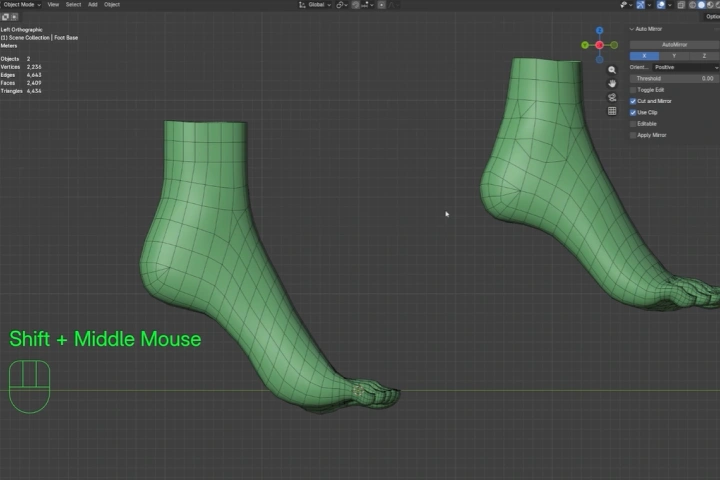The height and width of the screenshot is (480, 720).
Task: Click the 'Triangles' statistics row
Action: click(x=21, y=91)
